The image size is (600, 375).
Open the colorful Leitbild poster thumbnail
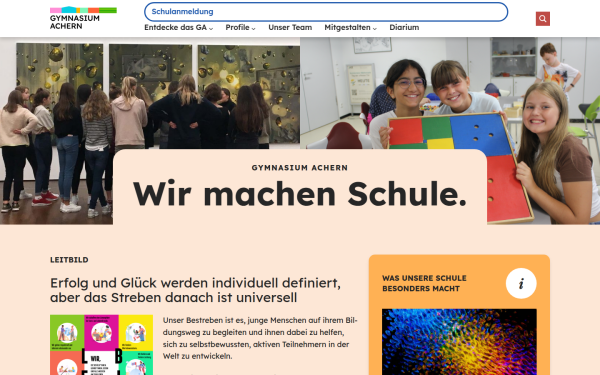point(101,345)
